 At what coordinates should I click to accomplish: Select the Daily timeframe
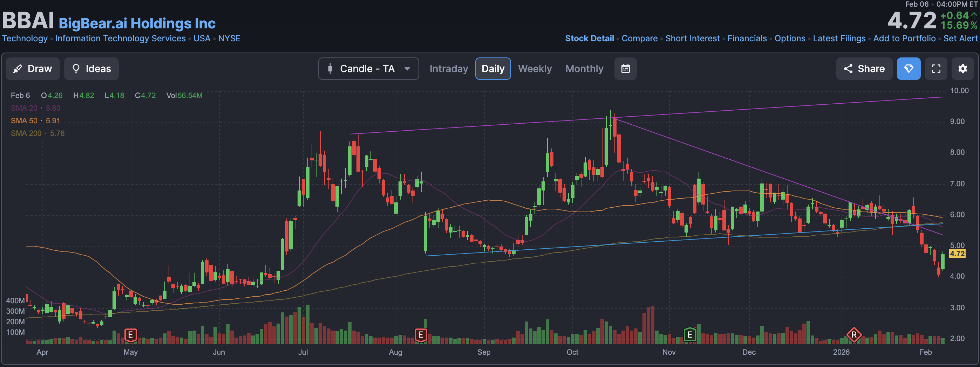[493, 69]
